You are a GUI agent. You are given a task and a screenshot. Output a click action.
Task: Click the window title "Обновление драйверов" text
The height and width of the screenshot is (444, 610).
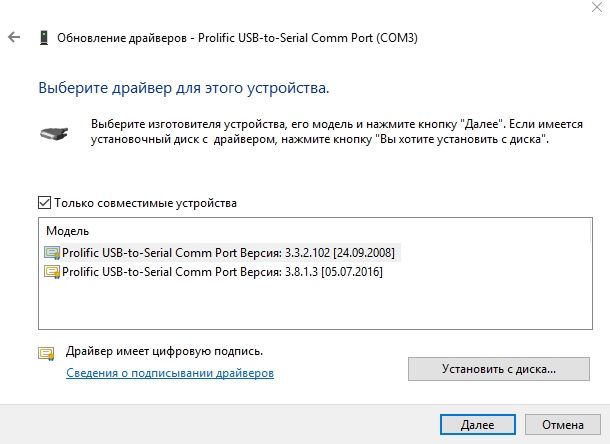(x=122, y=38)
